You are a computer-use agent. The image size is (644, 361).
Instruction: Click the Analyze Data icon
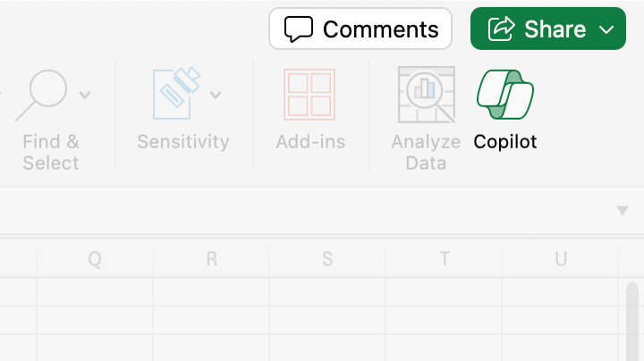click(x=426, y=95)
